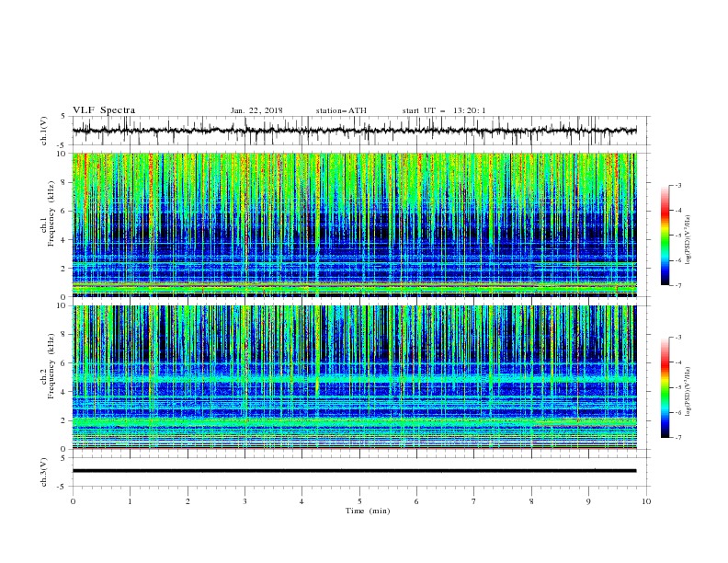Click the "start UT = 13:20: 1" text

pos(444,110)
